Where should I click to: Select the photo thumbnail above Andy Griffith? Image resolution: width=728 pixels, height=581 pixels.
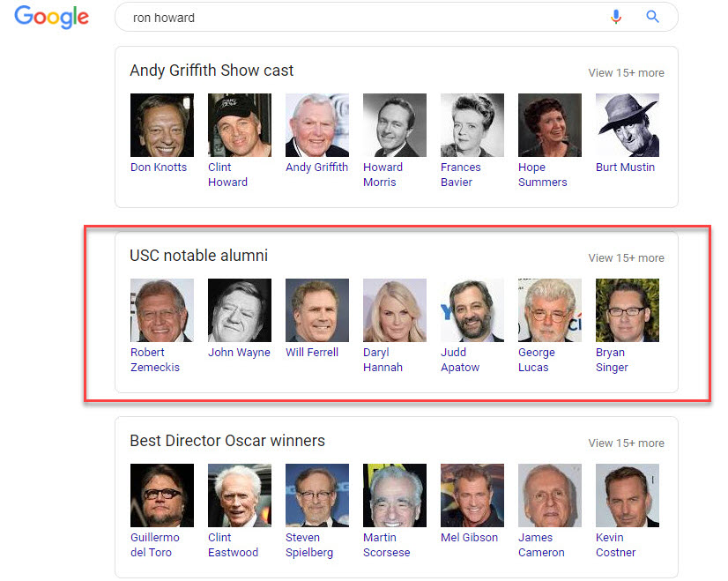click(x=317, y=125)
